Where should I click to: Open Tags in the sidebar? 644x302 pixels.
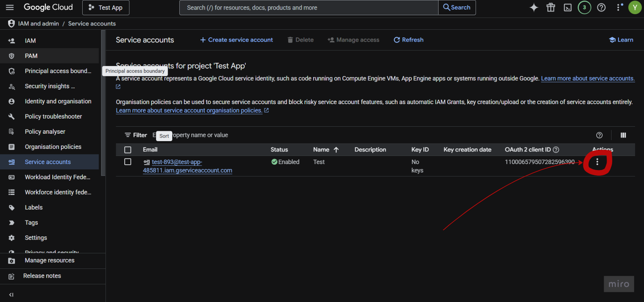49,223
